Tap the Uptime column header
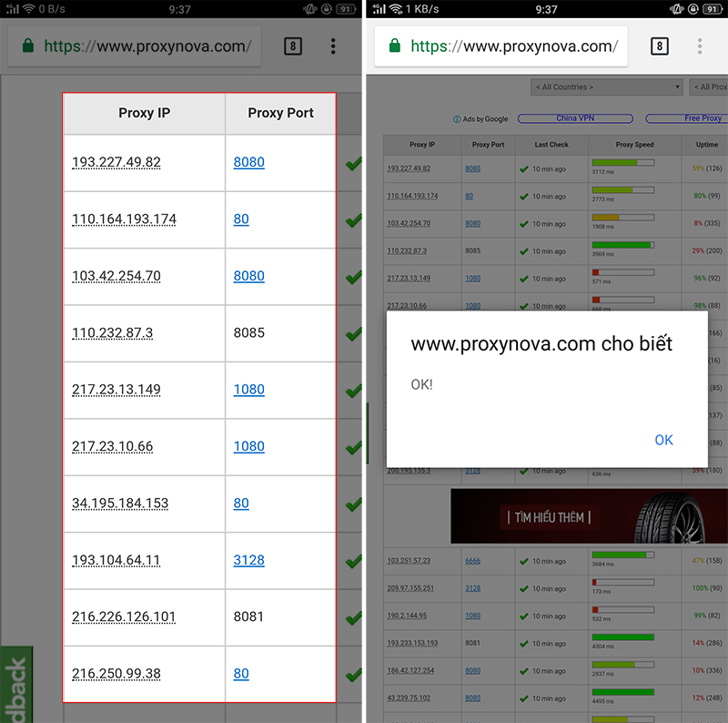The width and height of the screenshot is (728, 723). (x=707, y=145)
